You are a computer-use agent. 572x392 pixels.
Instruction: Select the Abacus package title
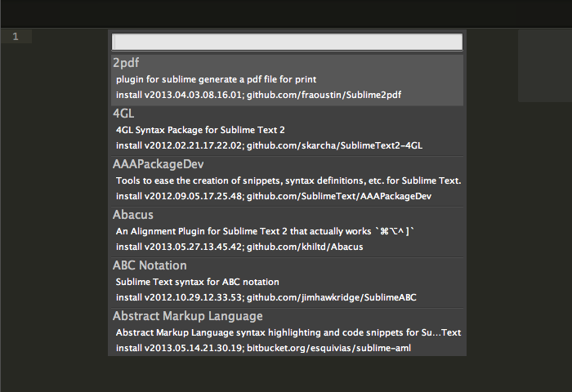click(133, 215)
